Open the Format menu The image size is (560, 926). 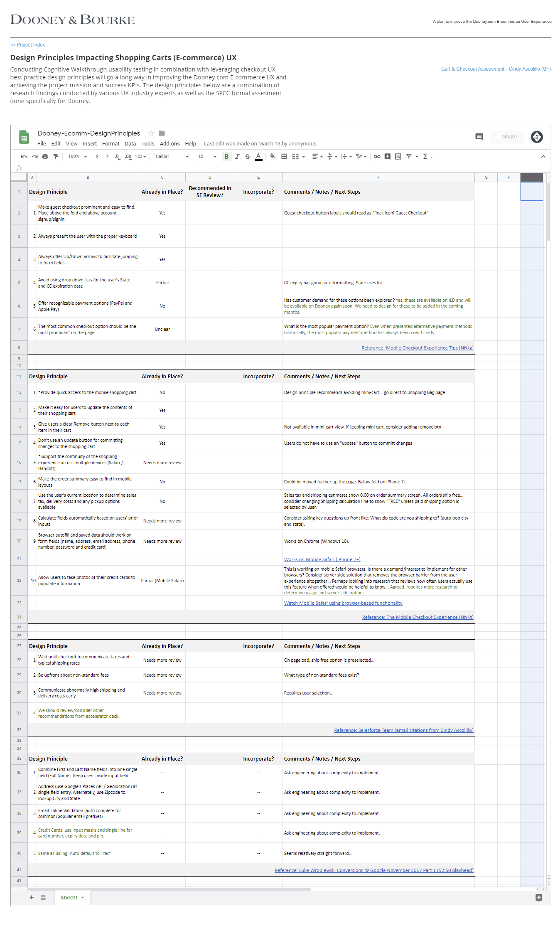pos(111,144)
